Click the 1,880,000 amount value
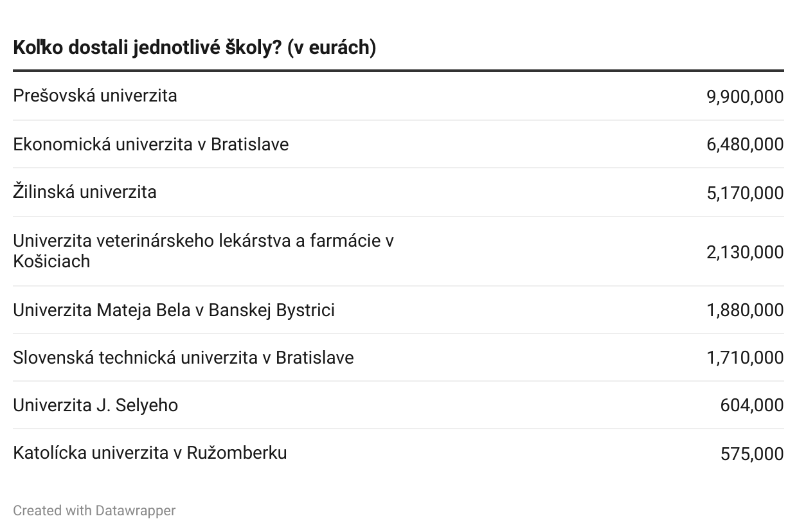This screenshot has width=797, height=532. 745,310
